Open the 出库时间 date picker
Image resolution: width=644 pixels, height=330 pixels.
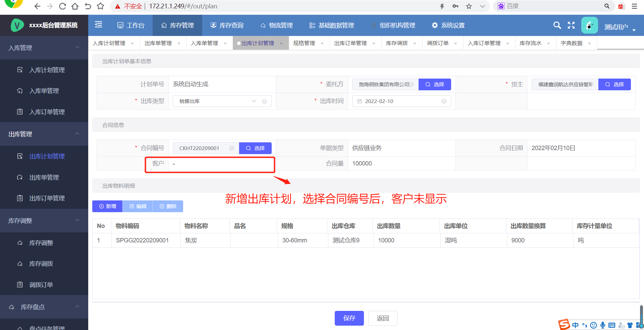pyautogui.click(x=401, y=101)
